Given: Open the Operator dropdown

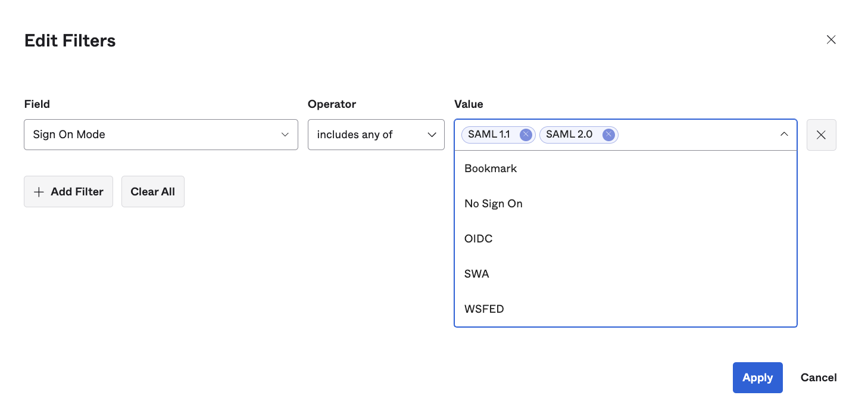Looking at the screenshot, I should (x=376, y=135).
